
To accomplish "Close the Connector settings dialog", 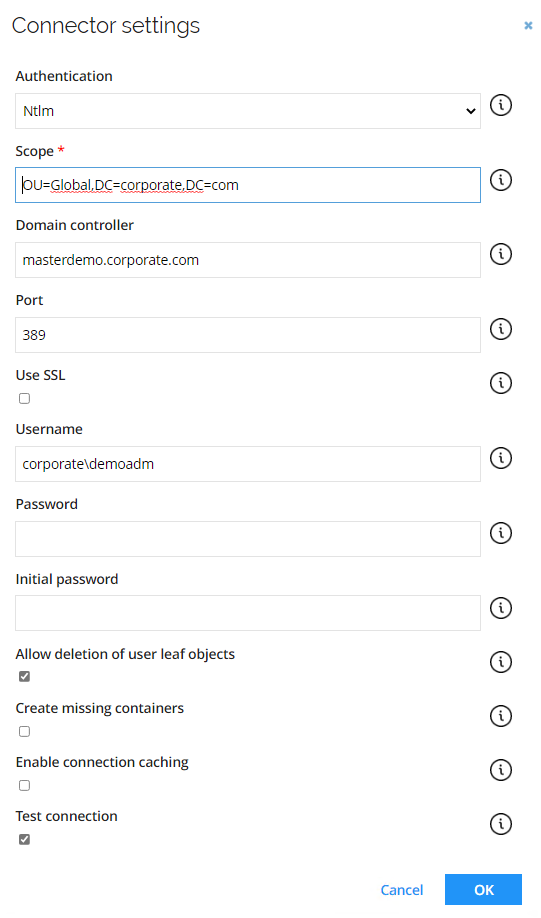I will point(528,26).
